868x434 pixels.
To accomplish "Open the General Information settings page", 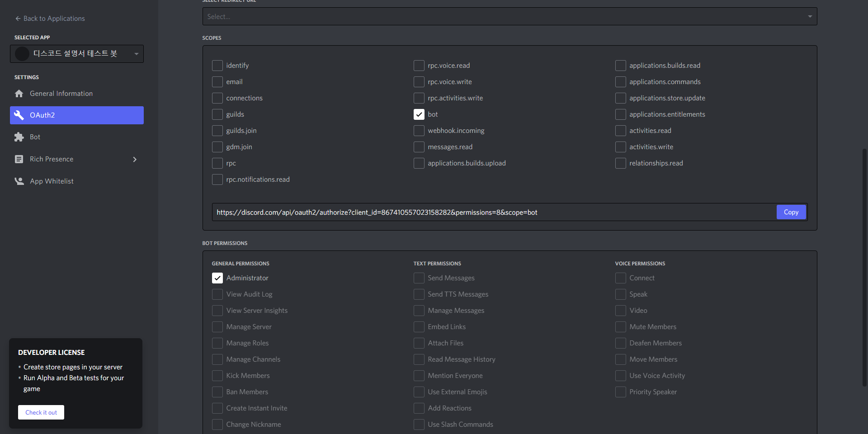I will (x=77, y=94).
